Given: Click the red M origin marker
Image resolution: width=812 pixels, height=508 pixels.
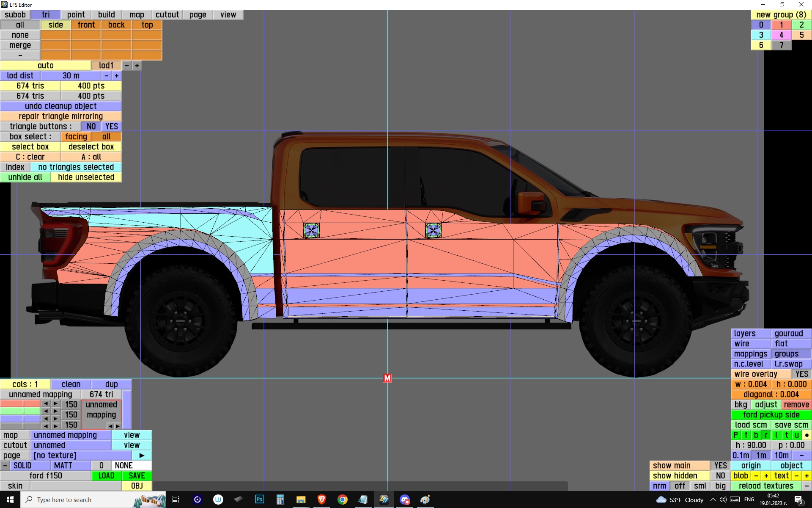Looking at the screenshot, I should pos(387,378).
